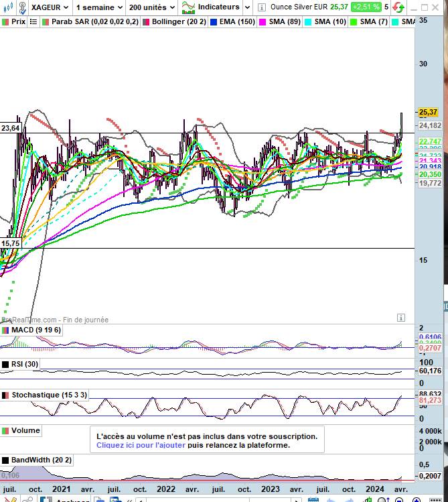Click the info icon at chart corner
The width and height of the screenshot is (448, 502).
(x=400, y=317)
